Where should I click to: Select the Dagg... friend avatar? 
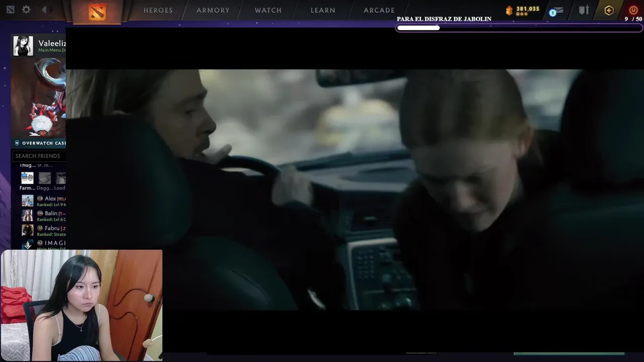(x=45, y=178)
